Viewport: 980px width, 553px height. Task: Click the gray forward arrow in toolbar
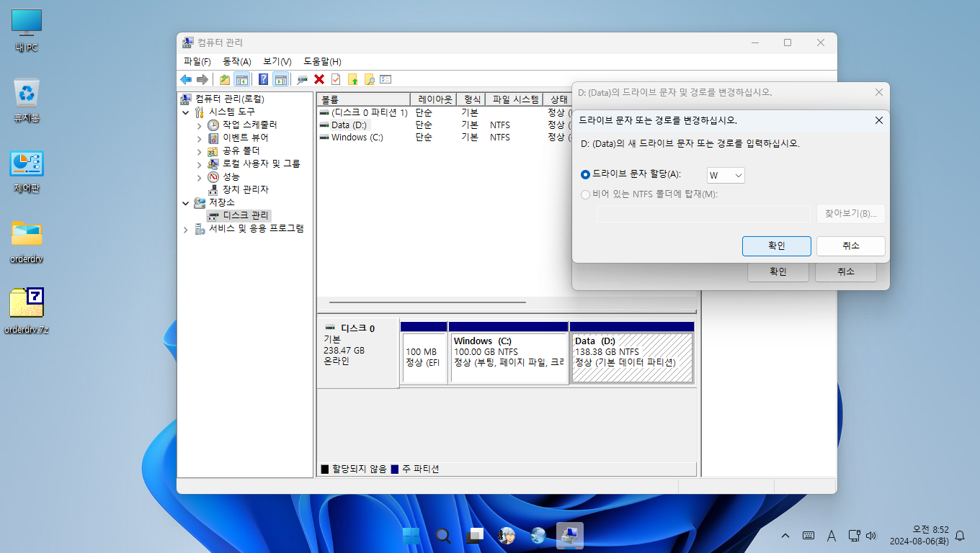coord(202,79)
